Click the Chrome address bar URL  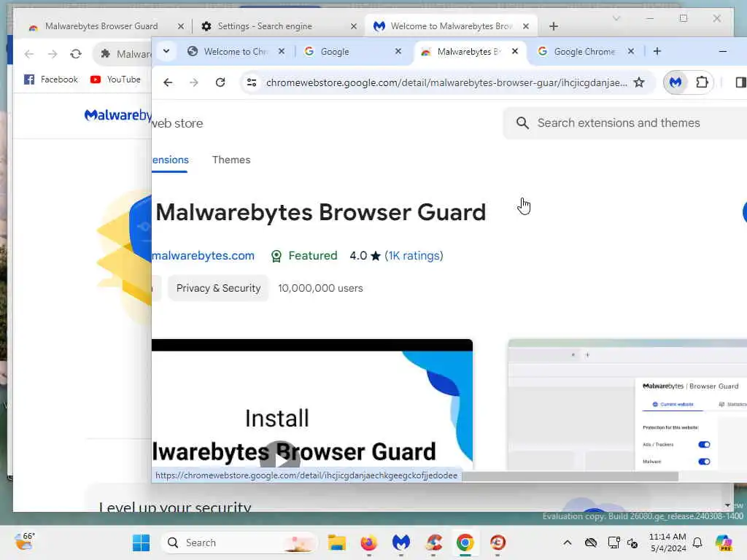coord(446,83)
